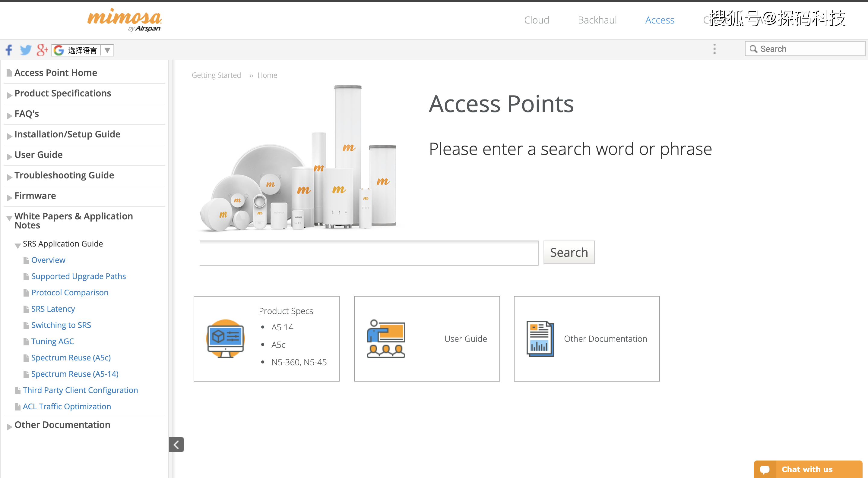Viewport: 868px width, 478px height.
Task: Open the Facebook share icon
Action: [x=9, y=50]
